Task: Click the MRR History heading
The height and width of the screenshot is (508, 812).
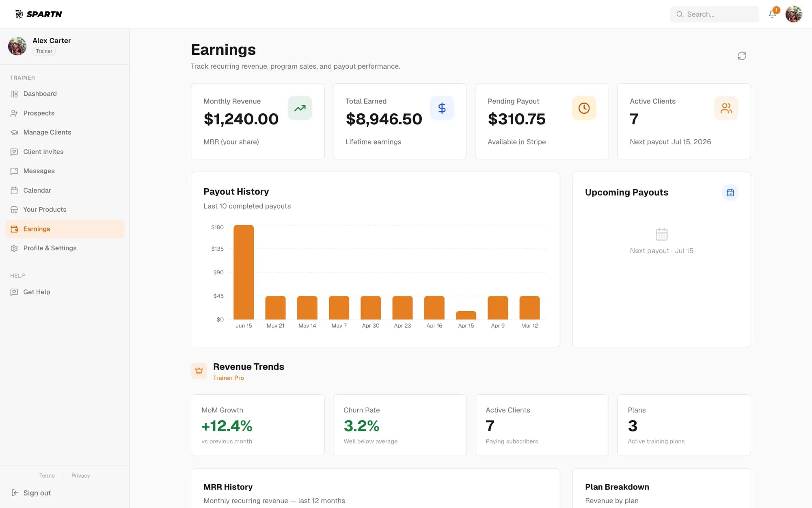Action: click(228, 487)
